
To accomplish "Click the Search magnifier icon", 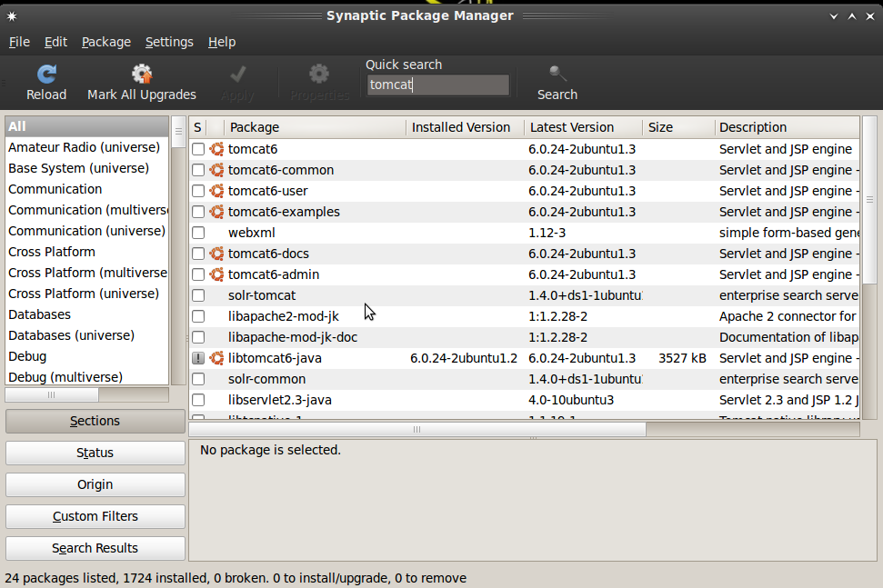I will click(x=556, y=73).
